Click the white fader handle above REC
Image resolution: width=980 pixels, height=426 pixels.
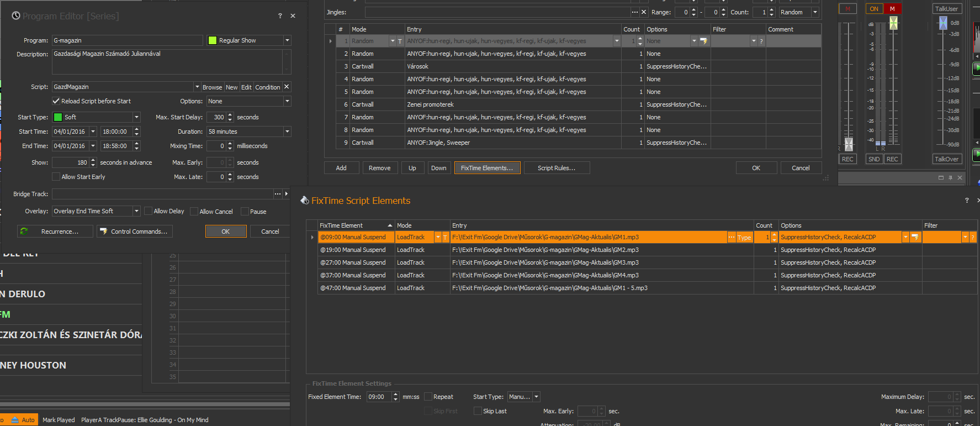849,144
